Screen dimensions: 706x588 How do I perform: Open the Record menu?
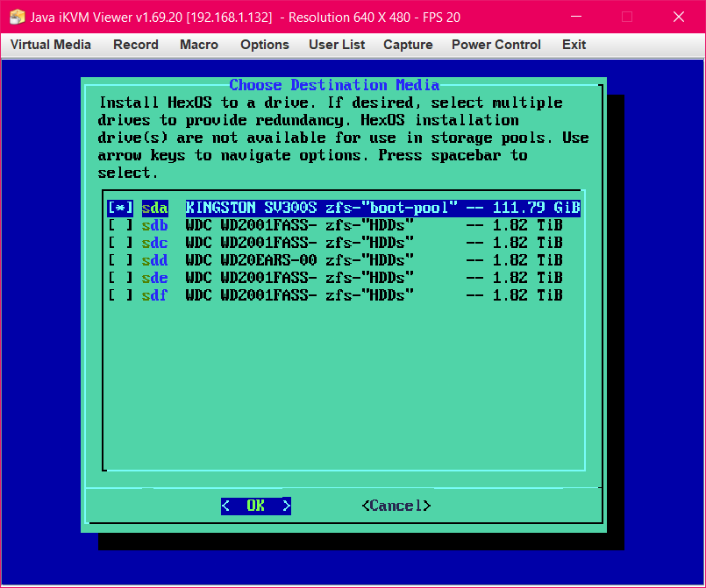pyautogui.click(x=136, y=45)
